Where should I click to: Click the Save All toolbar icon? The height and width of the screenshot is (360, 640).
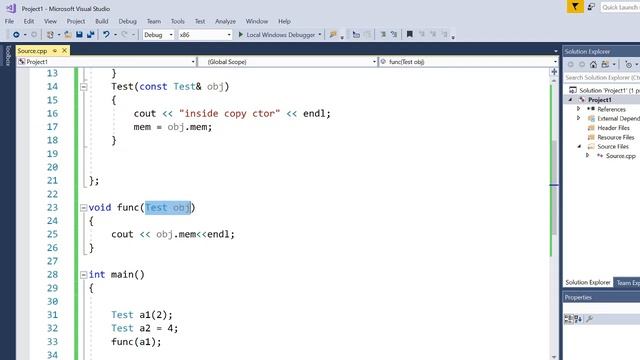(90, 35)
